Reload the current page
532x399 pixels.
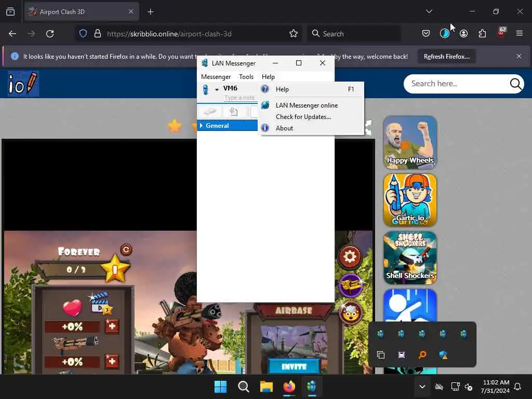tap(50, 34)
